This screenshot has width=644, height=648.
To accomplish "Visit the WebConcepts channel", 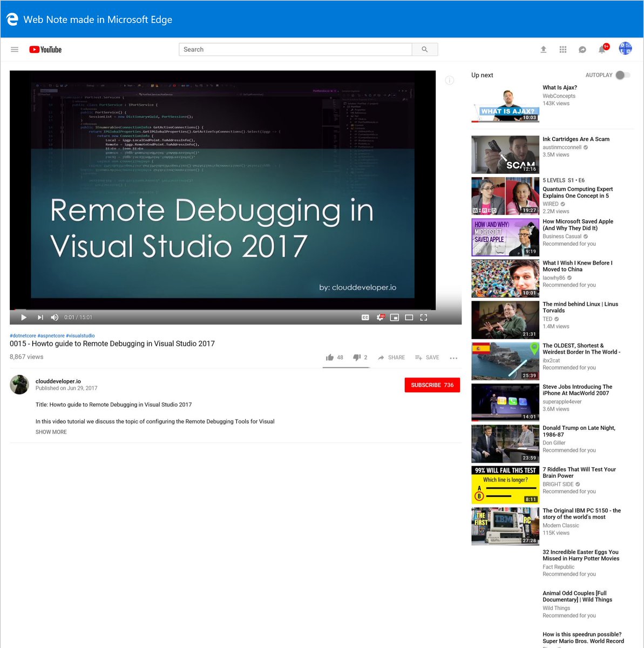I will [x=559, y=96].
